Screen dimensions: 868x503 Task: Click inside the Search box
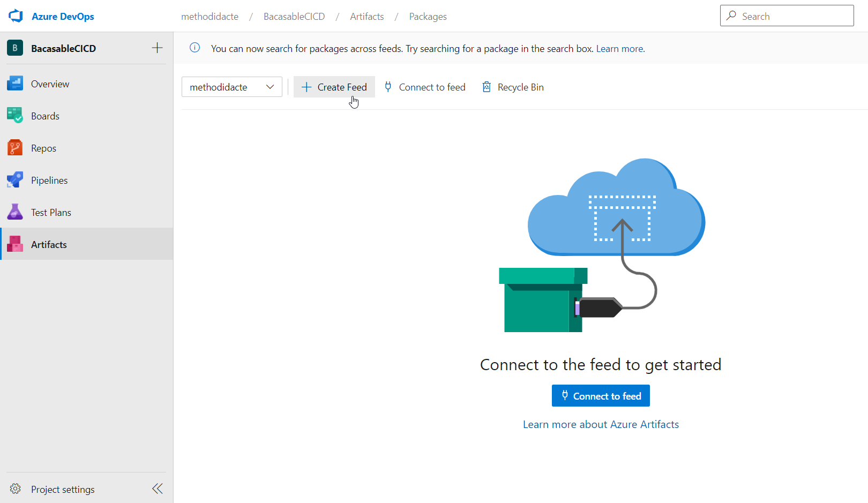787,16
